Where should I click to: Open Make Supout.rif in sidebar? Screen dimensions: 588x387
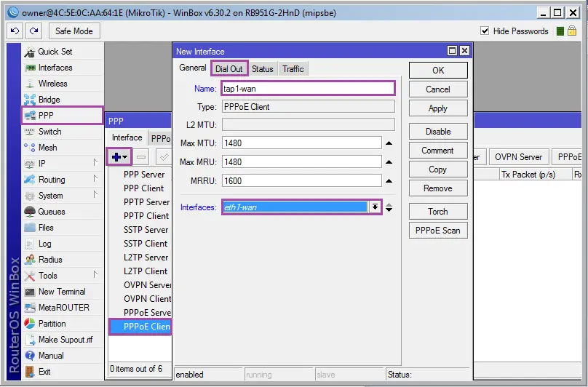click(62, 340)
